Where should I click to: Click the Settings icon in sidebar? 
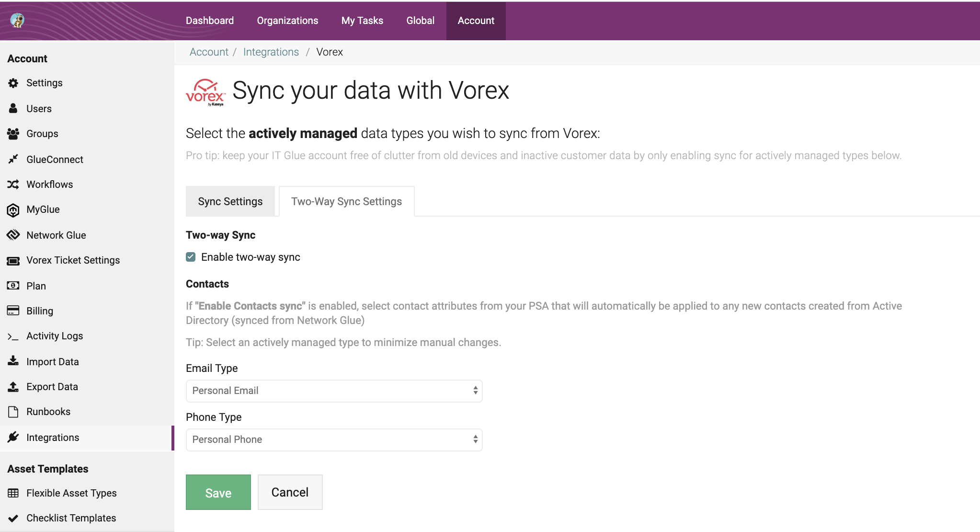tap(13, 82)
